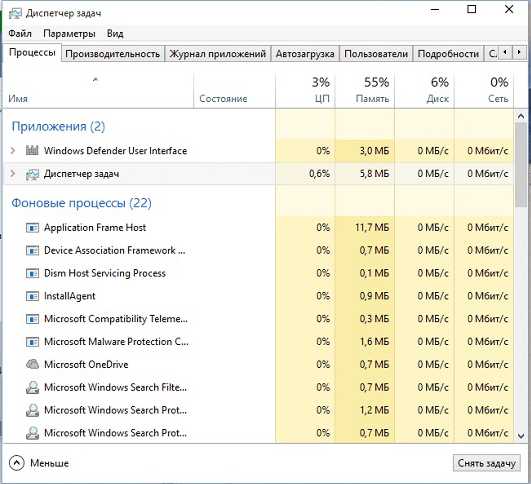The height and width of the screenshot is (484, 531).
Task: Click the 0,6% CPU value
Action: 319,174
